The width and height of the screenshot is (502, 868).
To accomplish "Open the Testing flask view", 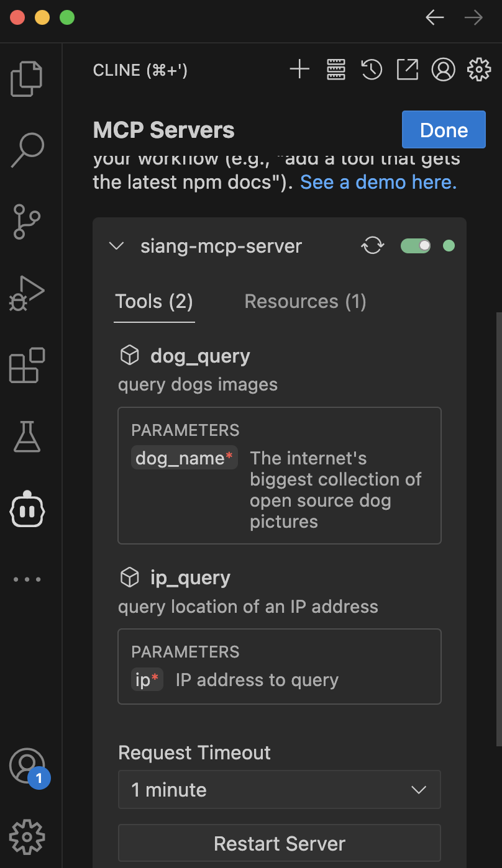I will coord(27,436).
